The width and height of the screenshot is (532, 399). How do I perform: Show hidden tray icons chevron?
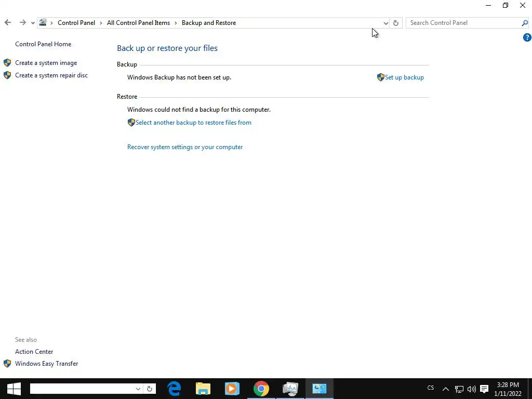click(x=445, y=389)
